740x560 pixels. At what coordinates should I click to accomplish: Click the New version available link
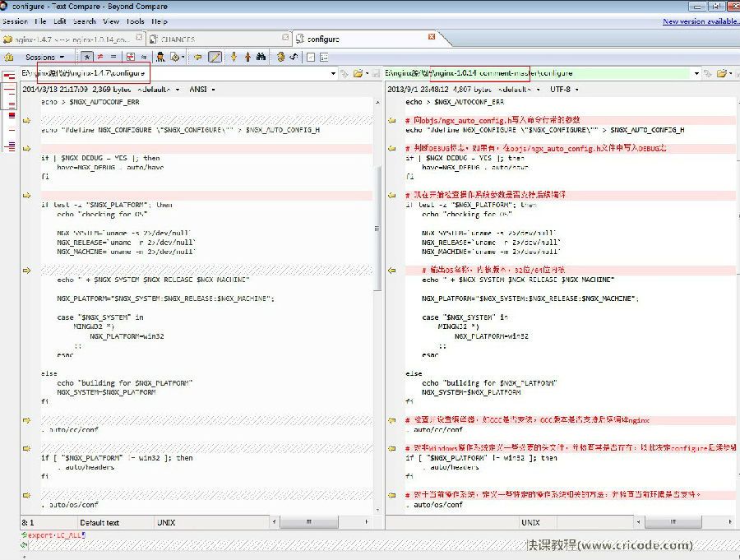point(701,21)
